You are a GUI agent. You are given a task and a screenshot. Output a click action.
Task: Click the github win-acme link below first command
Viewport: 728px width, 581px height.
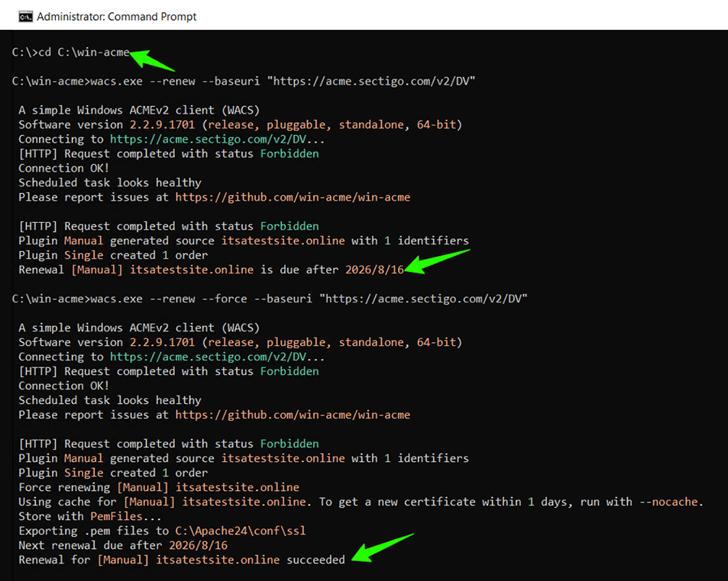click(293, 198)
